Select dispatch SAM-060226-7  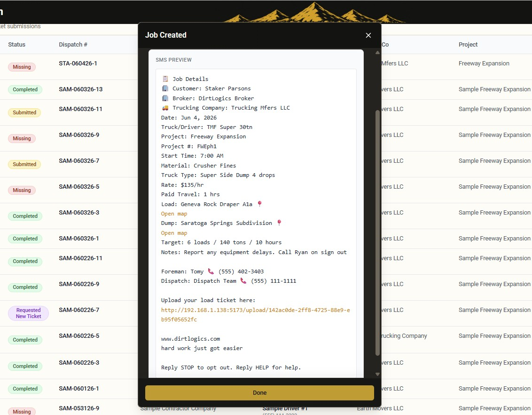[x=79, y=310]
